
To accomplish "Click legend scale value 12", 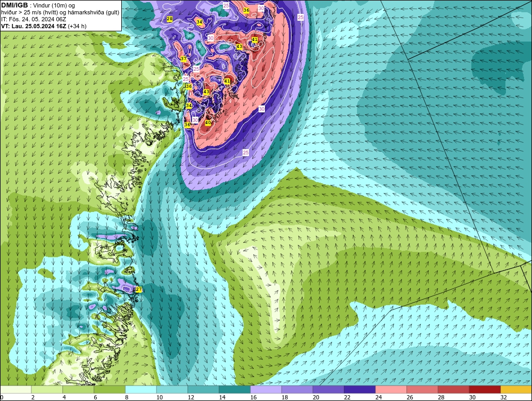I will coord(190,397).
